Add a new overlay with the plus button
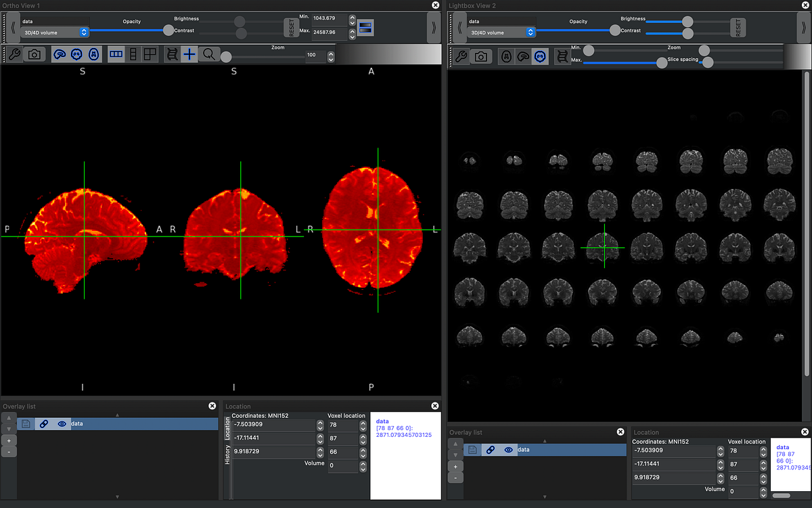812x508 pixels. [9, 440]
